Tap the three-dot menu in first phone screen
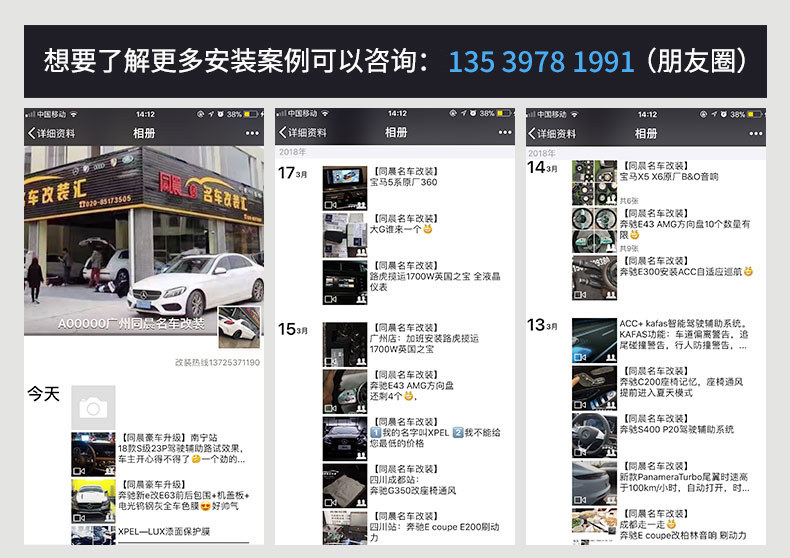790x558 pixels. 252,133
